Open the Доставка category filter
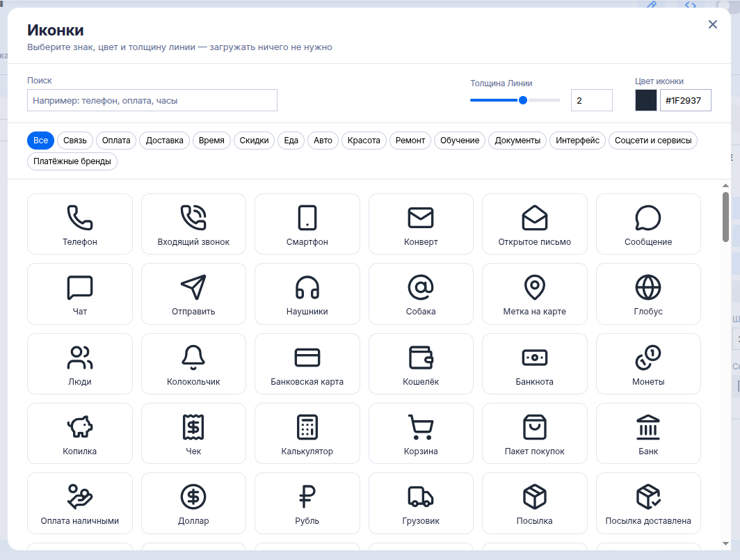Viewport: 740px width, 560px height. 165,141
